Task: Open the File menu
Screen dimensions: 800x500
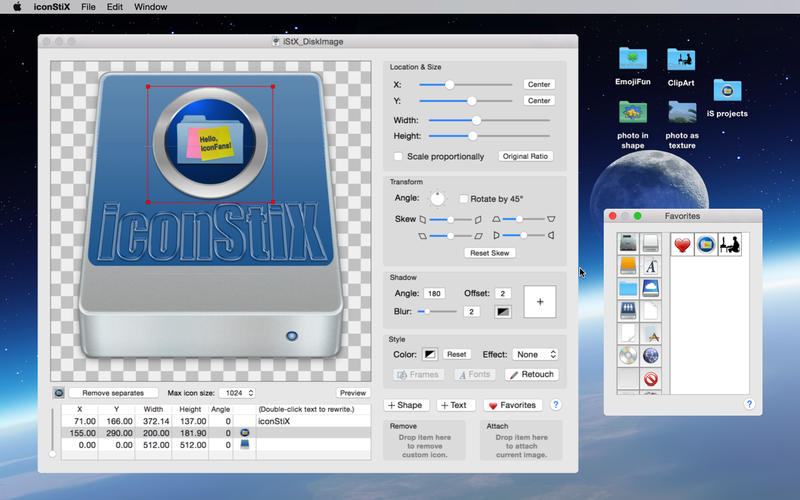Action: [x=88, y=7]
